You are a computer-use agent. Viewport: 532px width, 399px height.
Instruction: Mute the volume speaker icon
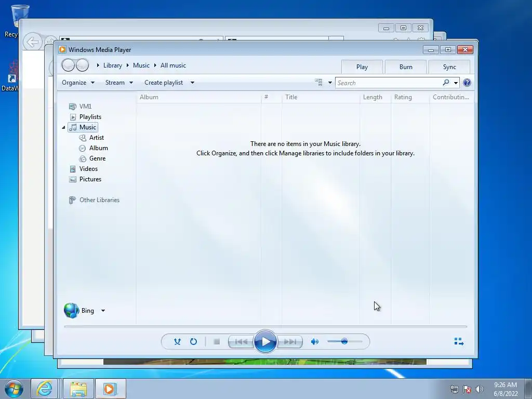(x=314, y=342)
